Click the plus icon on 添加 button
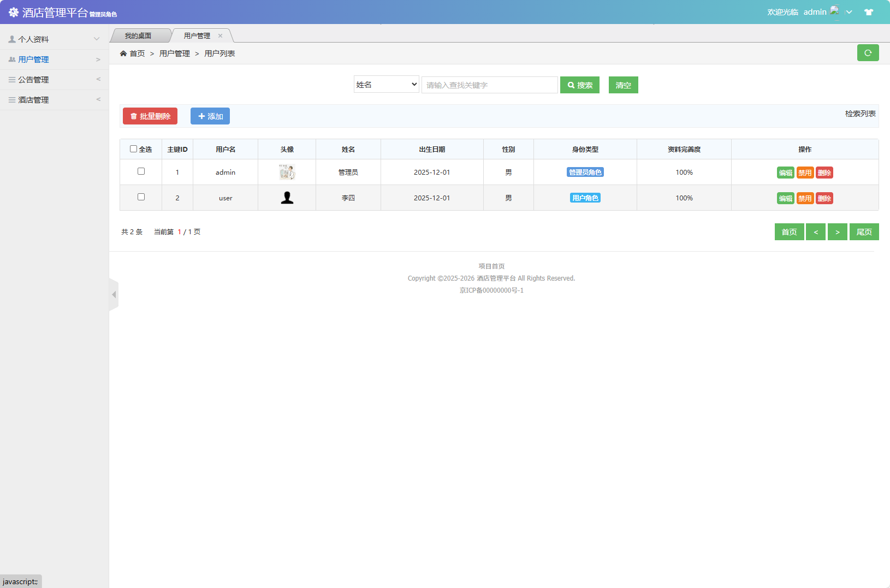The width and height of the screenshot is (890, 588). pyautogui.click(x=201, y=116)
